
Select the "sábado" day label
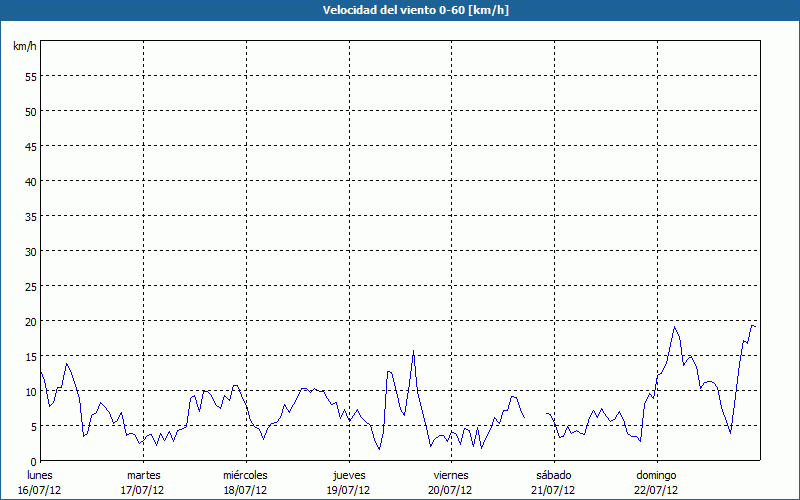coord(554,475)
